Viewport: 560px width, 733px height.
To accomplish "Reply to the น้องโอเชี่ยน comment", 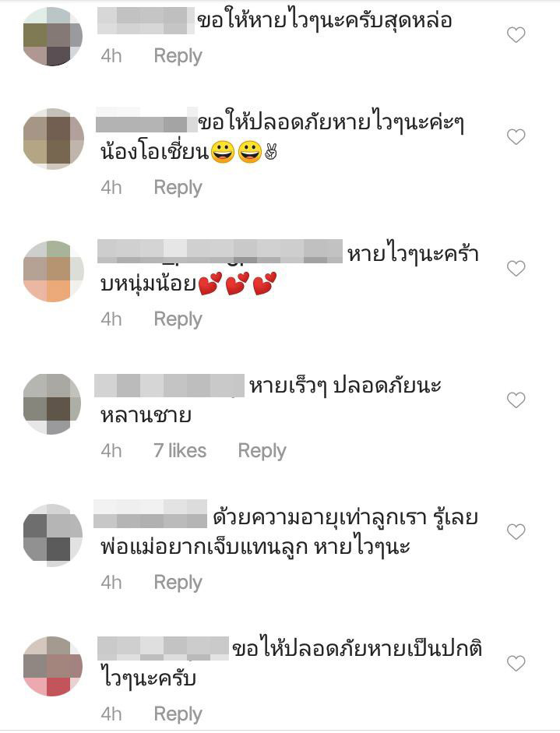I will (x=178, y=188).
